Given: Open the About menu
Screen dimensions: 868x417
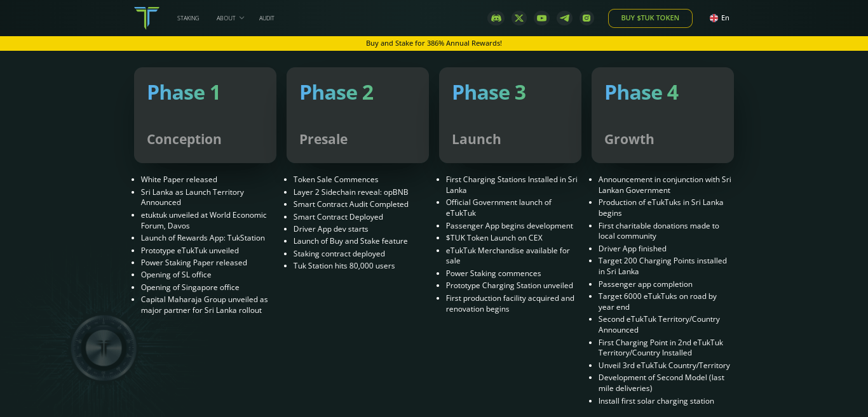Looking at the screenshot, I should click(x=226, y=18).
